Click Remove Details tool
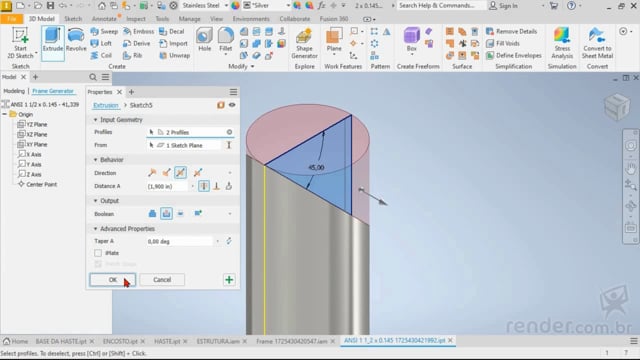640x360 pixels. pos(511,31)
